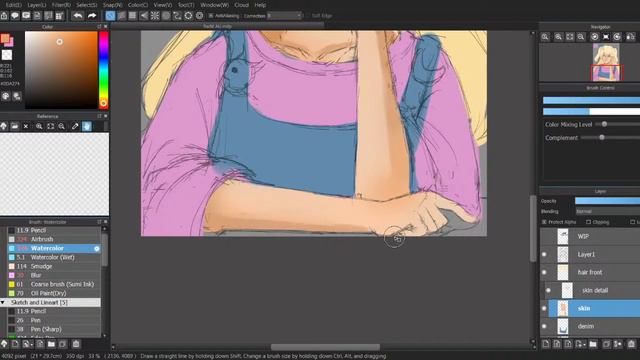Open the Correction dropdown

tap(284, 16)
